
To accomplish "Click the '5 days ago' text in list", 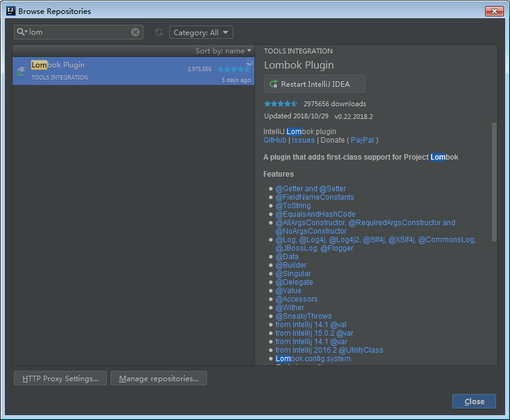I will click(x=236, y=80).
